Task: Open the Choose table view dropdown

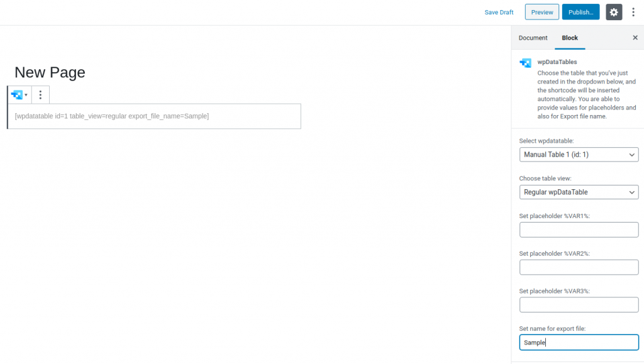Action: [x=579, y=192]
